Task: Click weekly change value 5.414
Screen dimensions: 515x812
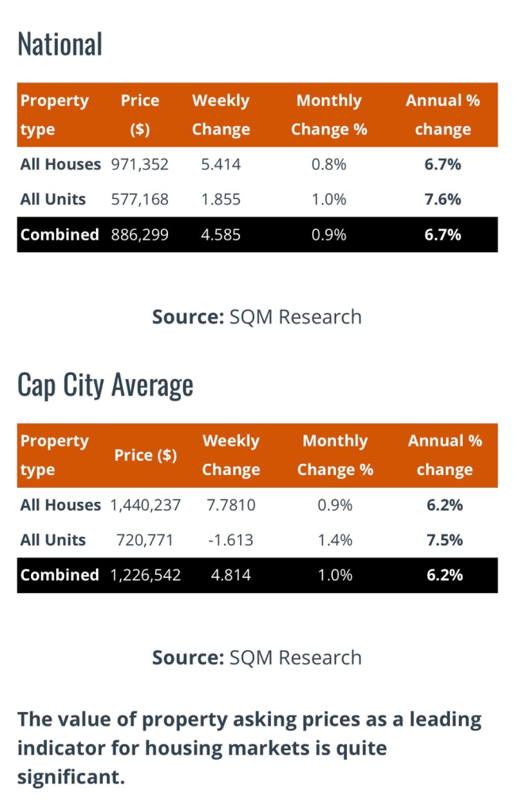Action: pyautogui.click(x=220, y=165)
